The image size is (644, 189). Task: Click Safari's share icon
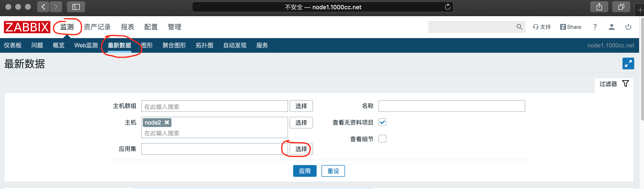click(x=599, y=7)
